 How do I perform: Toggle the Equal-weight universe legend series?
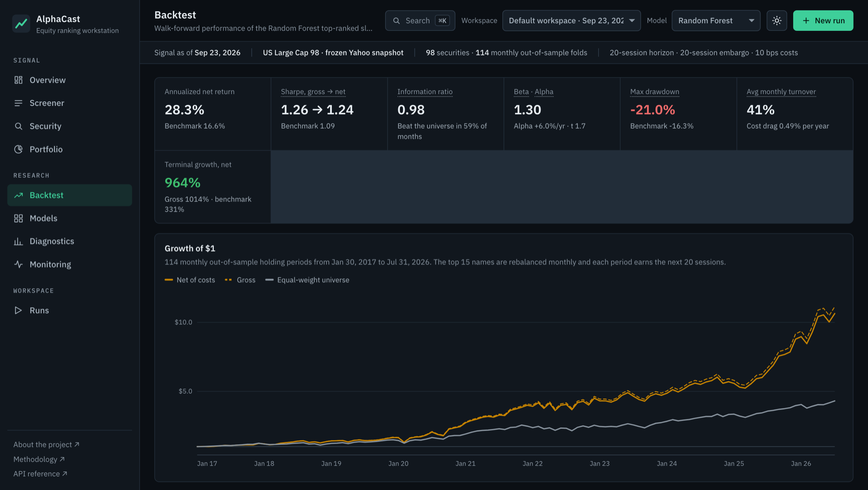[x=307, y=280]
